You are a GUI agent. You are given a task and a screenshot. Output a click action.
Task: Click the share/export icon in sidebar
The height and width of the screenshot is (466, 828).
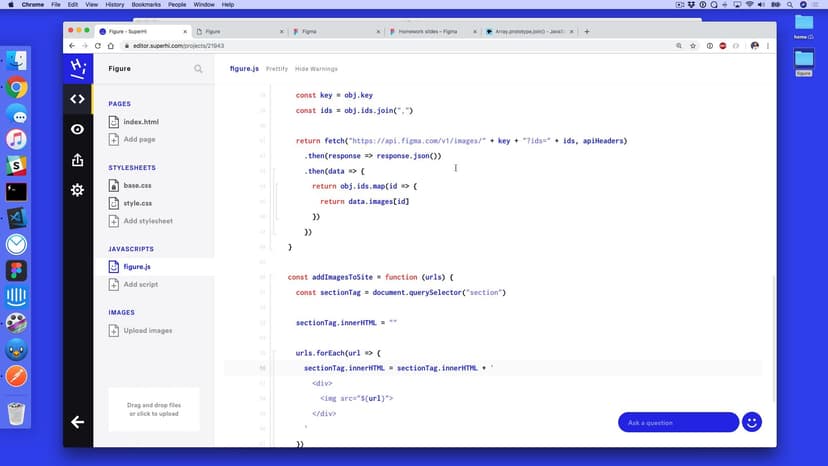coord(77,160)
